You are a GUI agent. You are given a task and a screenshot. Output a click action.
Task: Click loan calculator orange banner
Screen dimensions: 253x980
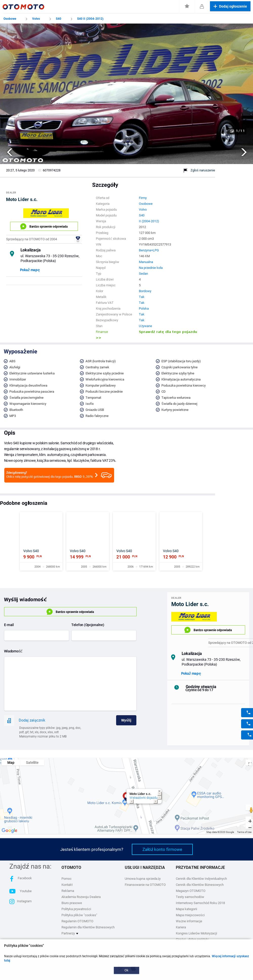(59, 475)
